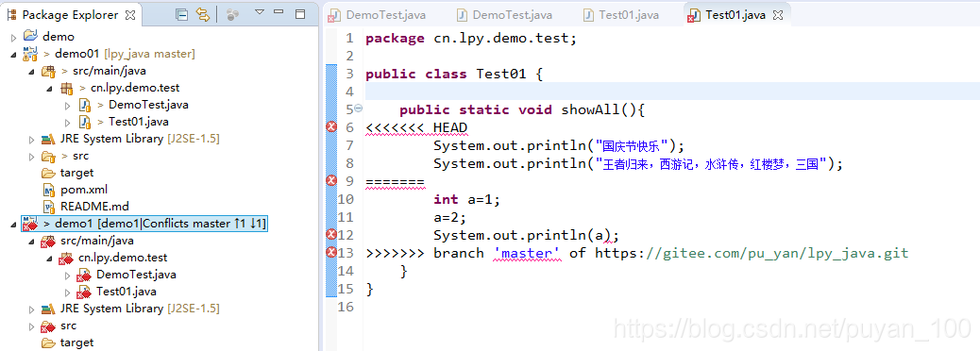Collapse src/main/java under demo1
The width and height of the screenshot is (980, 351).
[32, 241]
